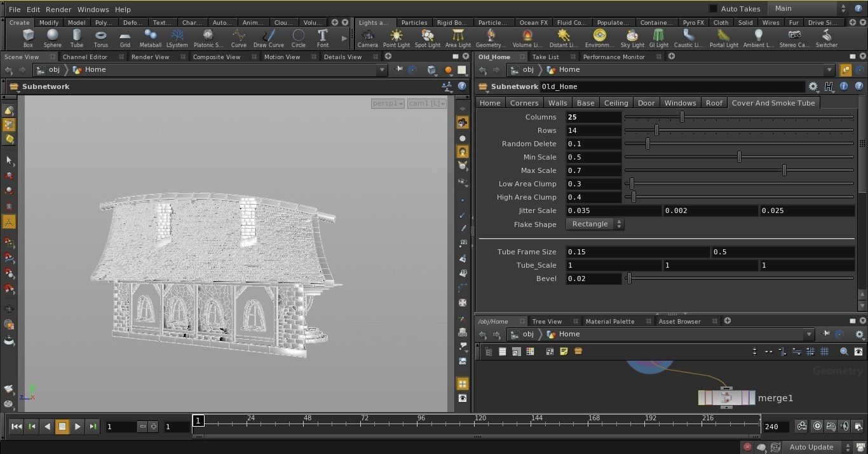Edit the Rows value field
The height and width of the screenshot is (454, 868).
593,130
